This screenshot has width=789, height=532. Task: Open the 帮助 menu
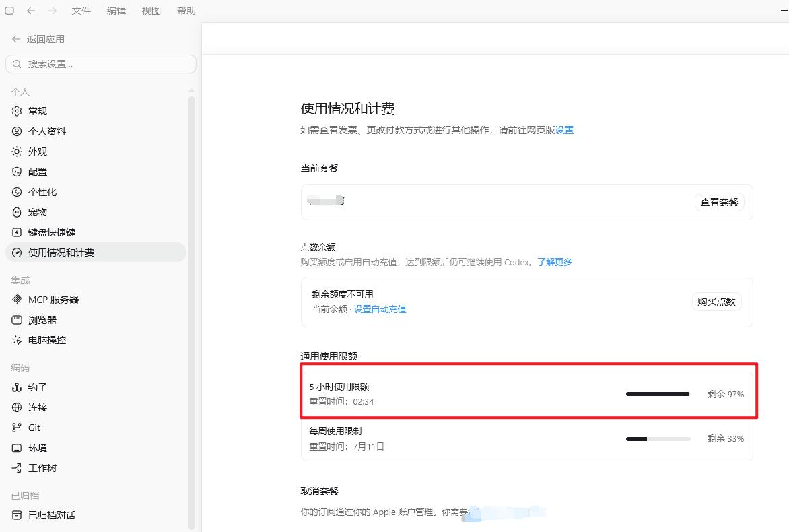[186, 11]
